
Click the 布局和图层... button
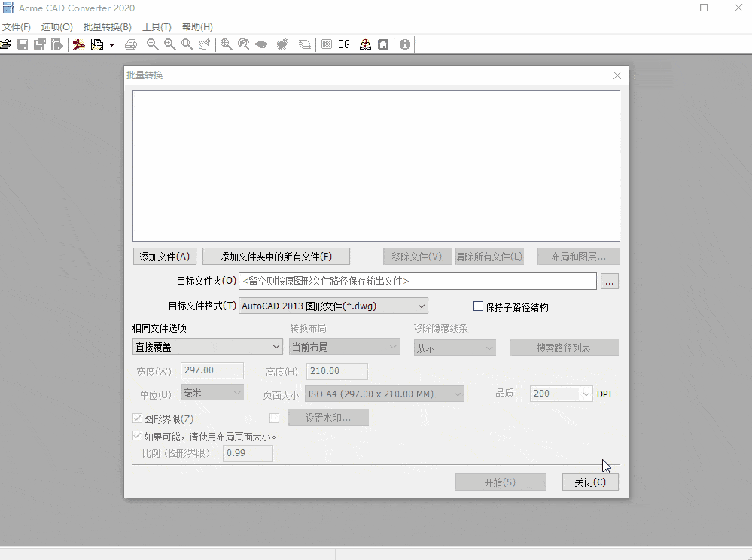tap(578, 257)
